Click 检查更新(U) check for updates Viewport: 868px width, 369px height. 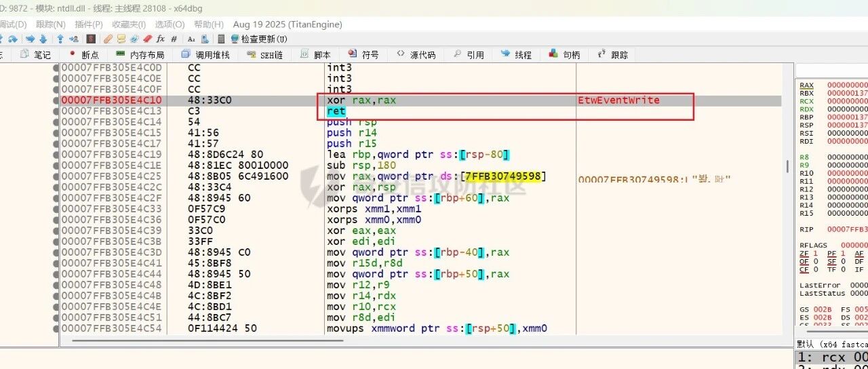pyautogui.click(x=259, y=39)
